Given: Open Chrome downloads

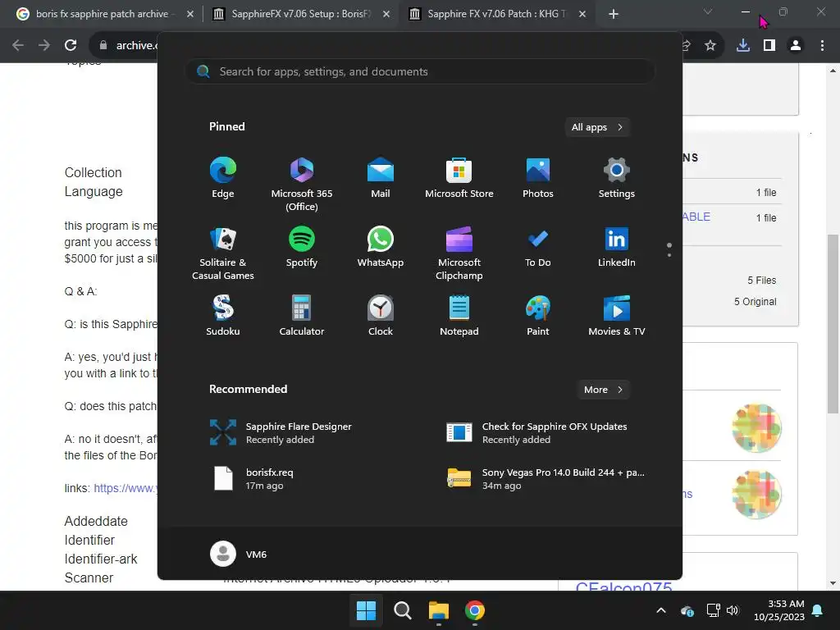Looking at the screenshot, I should click(x=742, y=46).
